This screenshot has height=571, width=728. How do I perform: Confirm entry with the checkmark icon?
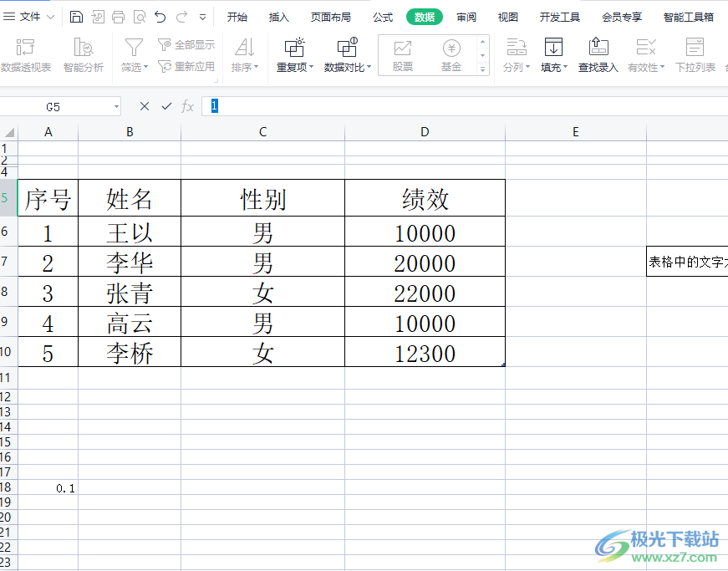(166, 106)
